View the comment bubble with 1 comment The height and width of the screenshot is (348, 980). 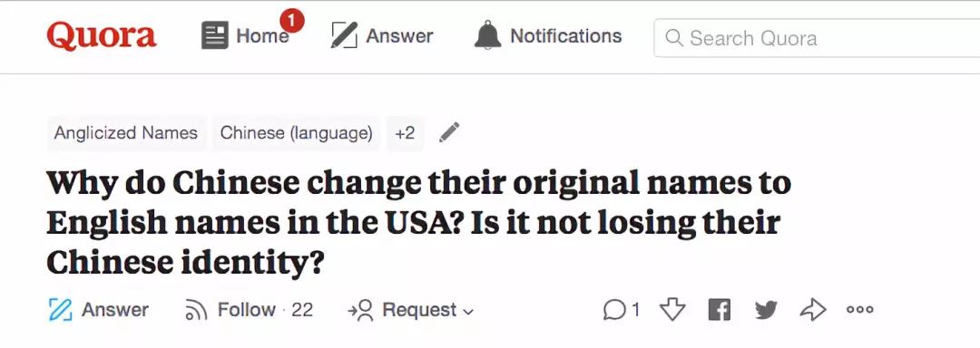coord(622,310)
